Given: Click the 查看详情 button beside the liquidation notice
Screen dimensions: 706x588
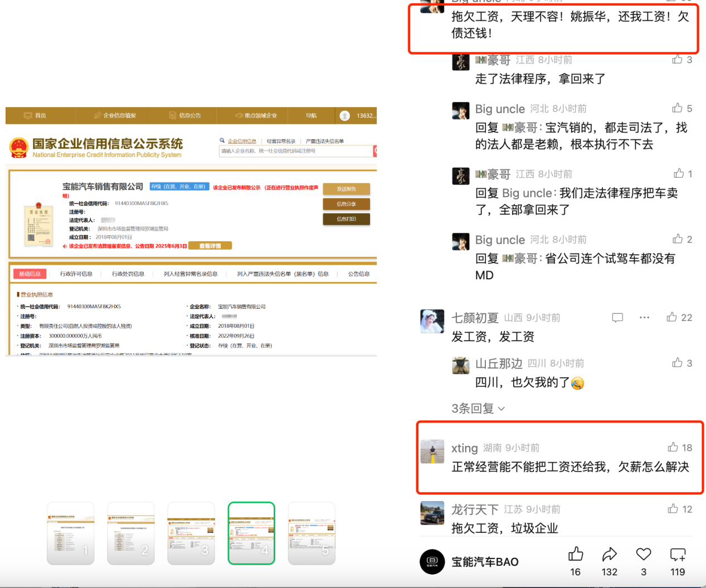Looking at the screenshot, I should 210,246.
